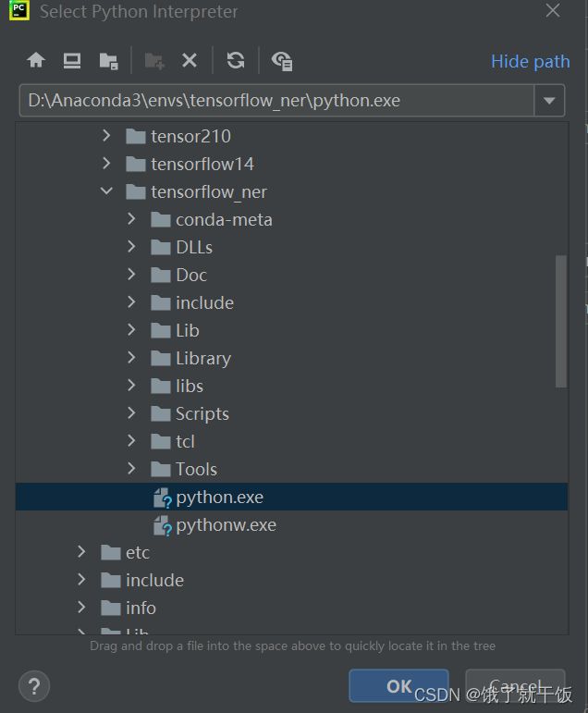Toggle Show Hidden Files and Directories icon

click(282, 61)
